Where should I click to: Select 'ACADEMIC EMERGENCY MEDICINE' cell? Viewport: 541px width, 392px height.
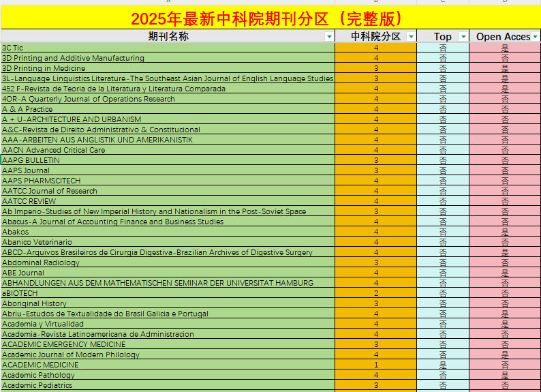(168, 344)
